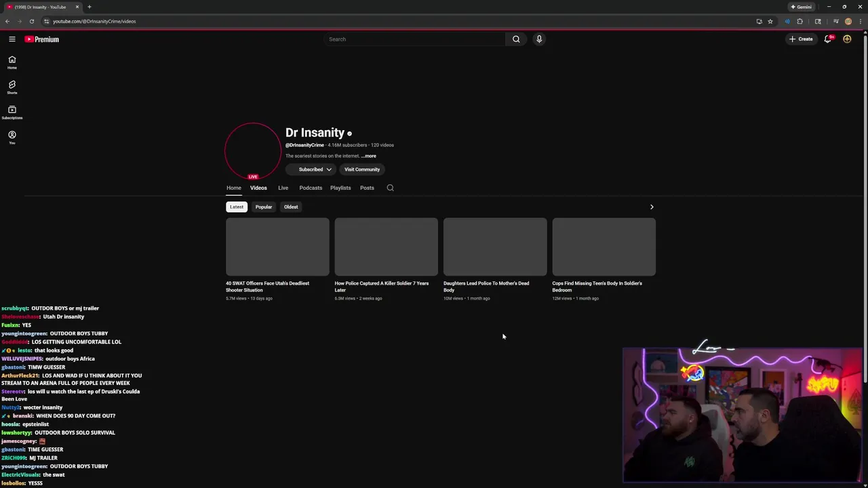Open Shorts from the sidebar
868x488 pixels.
pyautogui.click(x=12, y=87)
